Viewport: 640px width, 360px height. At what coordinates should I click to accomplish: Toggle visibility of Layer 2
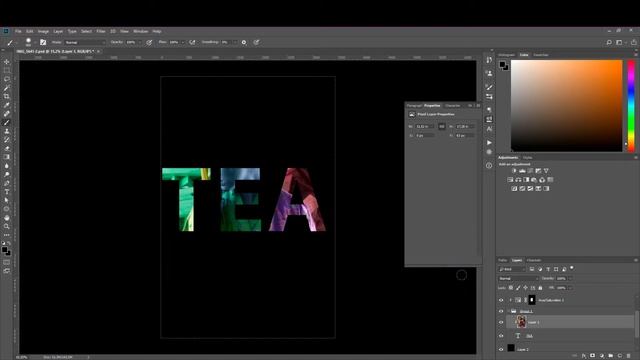coord(501,349)
